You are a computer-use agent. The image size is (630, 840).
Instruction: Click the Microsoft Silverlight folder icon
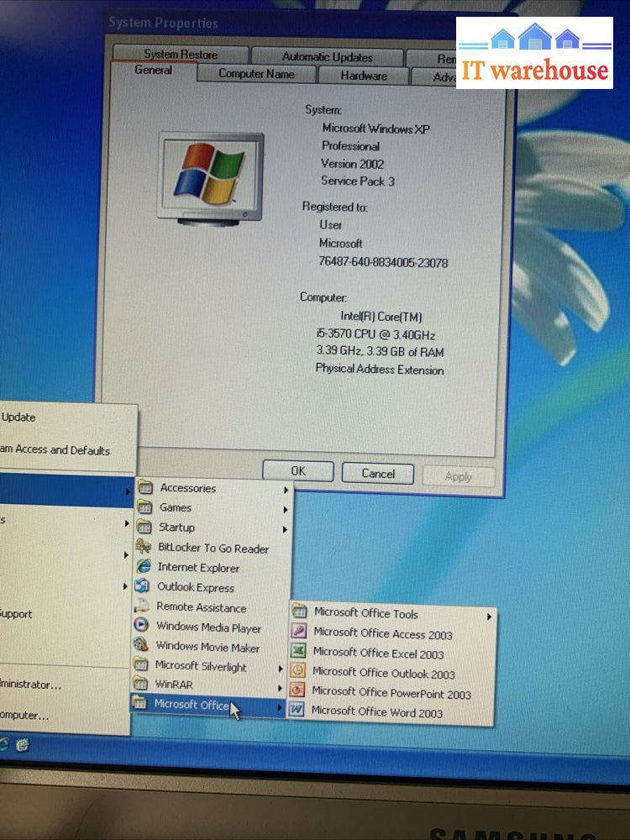141,664
